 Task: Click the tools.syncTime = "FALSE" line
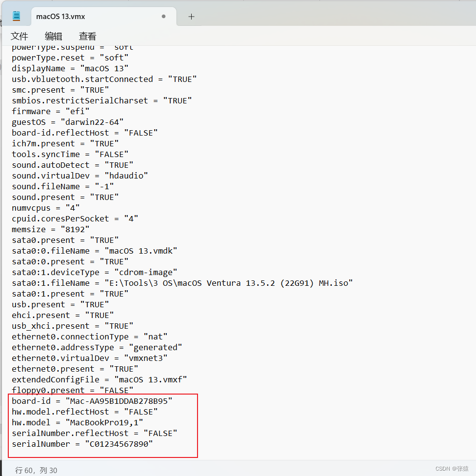pyautogui.click(x=70, y=154)
